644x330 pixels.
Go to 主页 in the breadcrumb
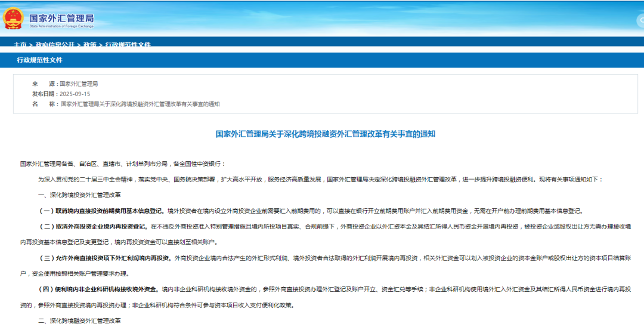click(x=20, y=44)
